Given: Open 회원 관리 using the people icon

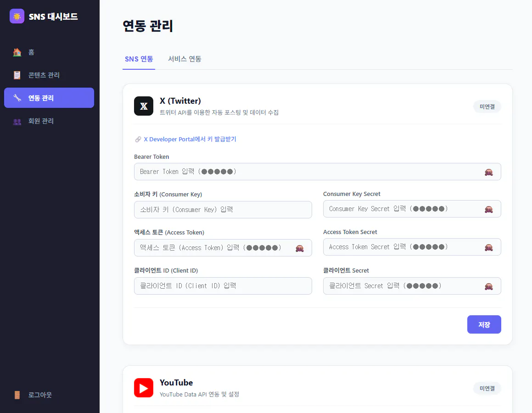Looking at the screenshot, I should 17,121.
